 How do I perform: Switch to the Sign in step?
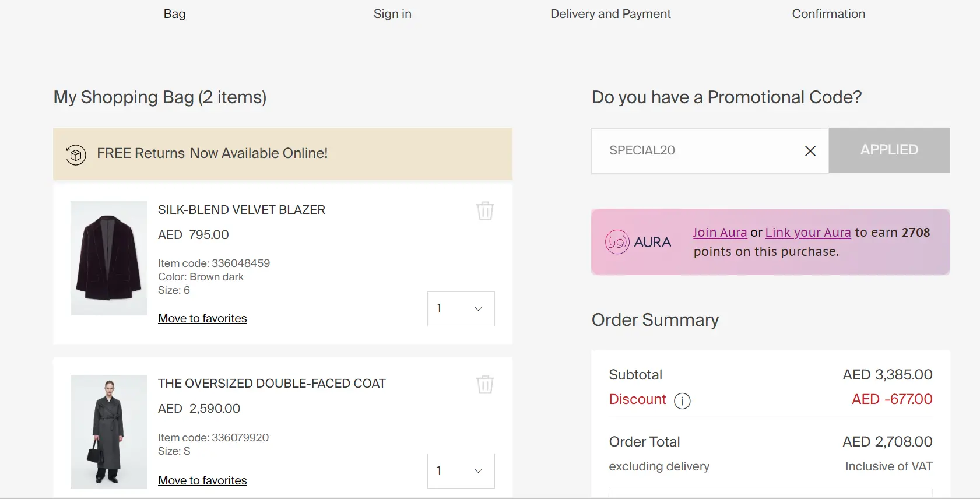point(392,13)
